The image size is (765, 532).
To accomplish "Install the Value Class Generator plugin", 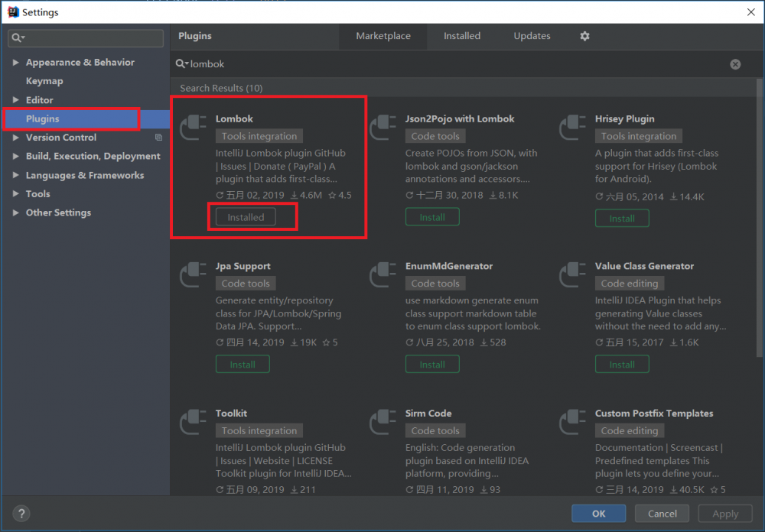I will point(622,365).
